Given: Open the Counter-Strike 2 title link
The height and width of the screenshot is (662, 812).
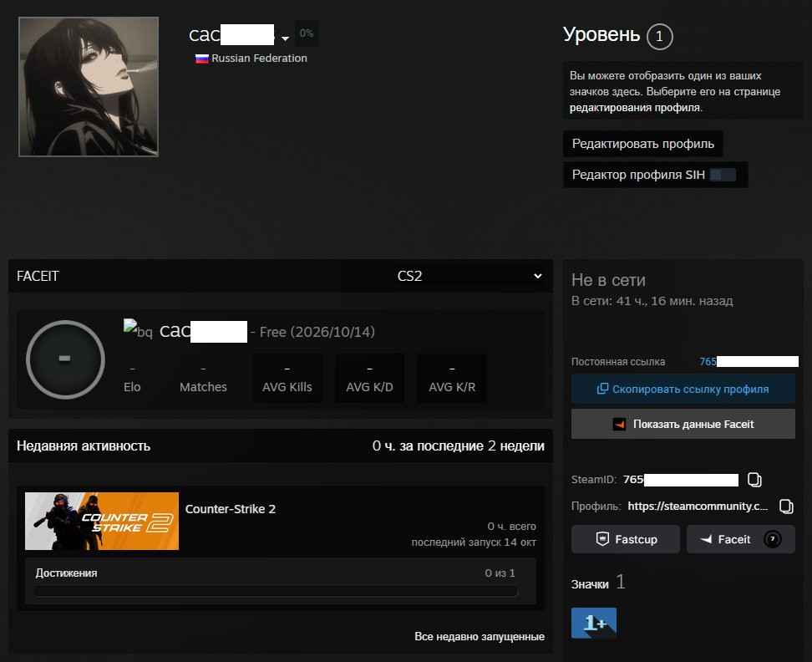Looking at the screenshot, I should 231,509.
